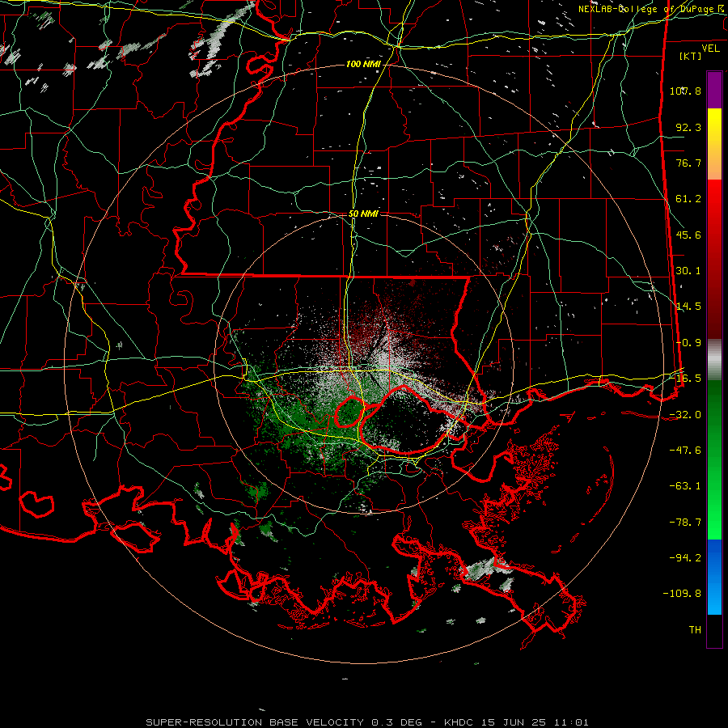Screen dimensions: 728x728
Task: Pick the gray band of the velocity scale
Action: (x=714, y=360)
